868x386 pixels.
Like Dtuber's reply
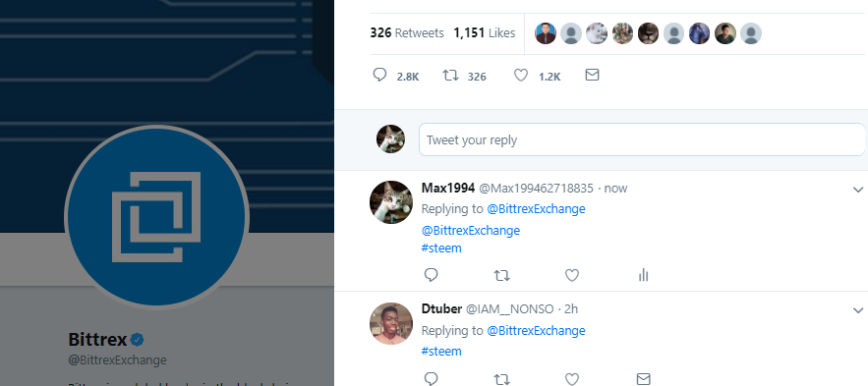[572, 379]
